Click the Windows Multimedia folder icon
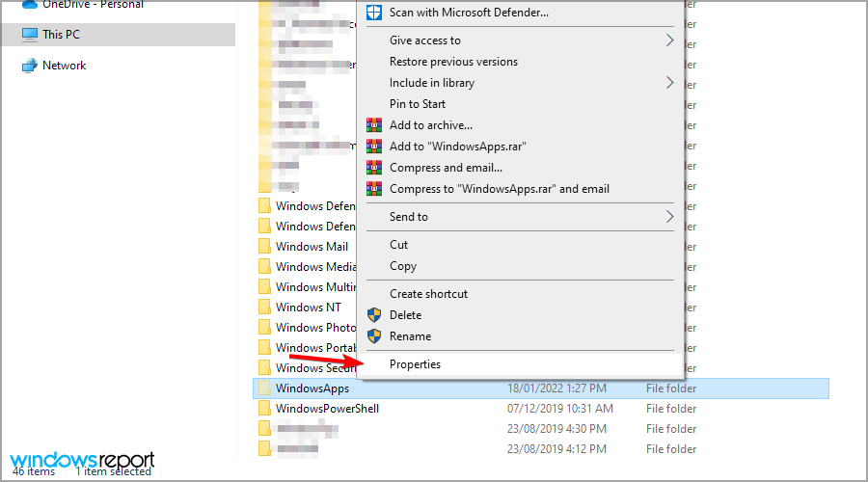This screenshot has height=482, width=868. click(264, 286)
